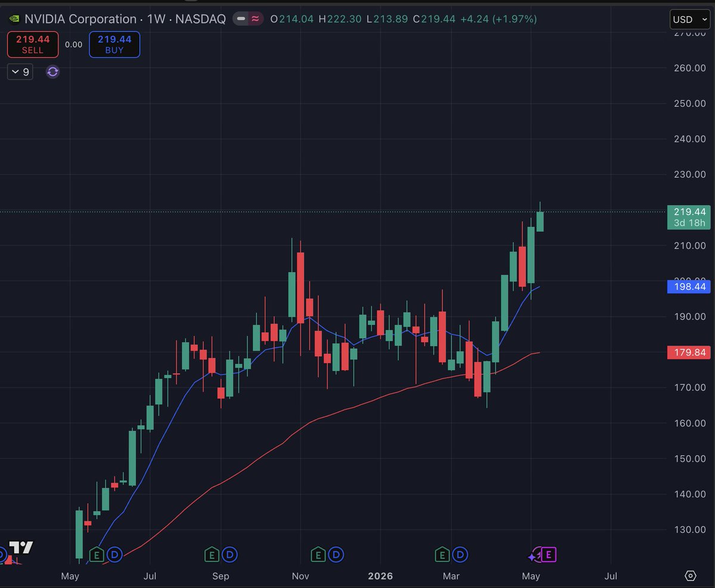The height and width of the screenshot is (588, 715).
Task: Open the blue dividend D icon before Jul
Action: [x=115, y=555]
